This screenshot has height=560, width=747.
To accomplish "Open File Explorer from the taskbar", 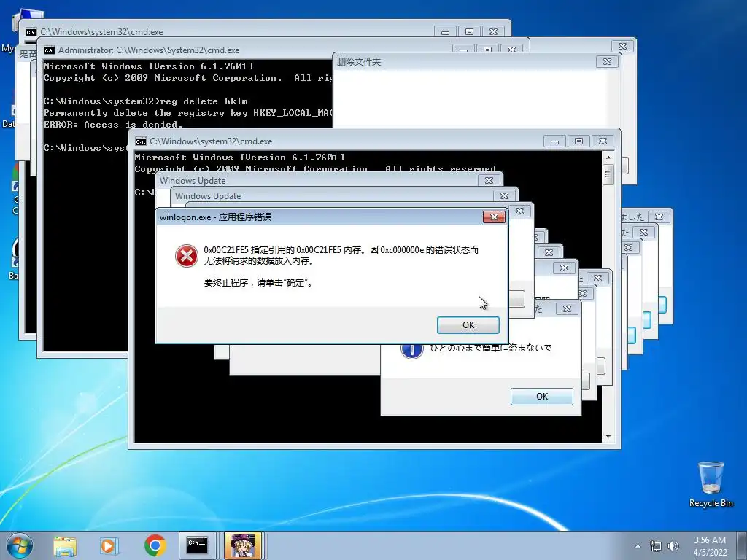I will (65, 545).
